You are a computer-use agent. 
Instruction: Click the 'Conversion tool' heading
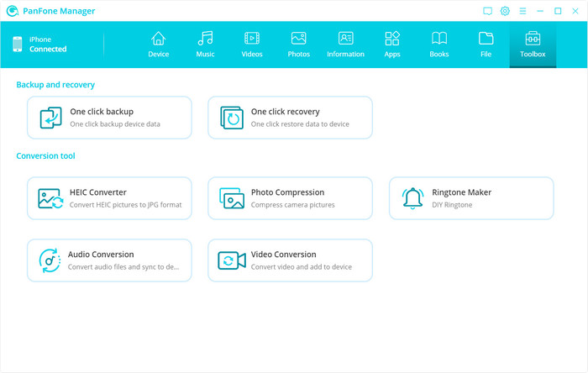[45, 156]
